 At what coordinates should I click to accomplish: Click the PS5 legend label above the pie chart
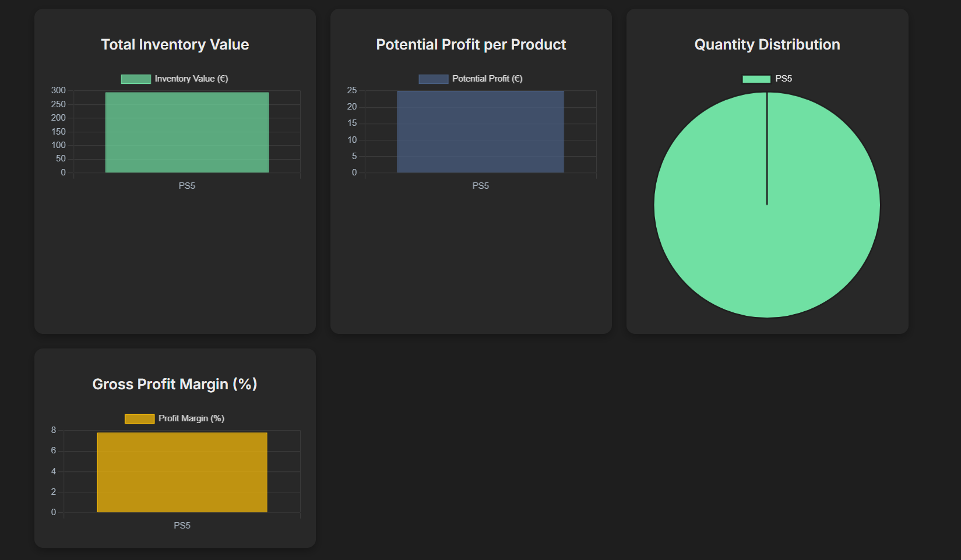point(783,79)
